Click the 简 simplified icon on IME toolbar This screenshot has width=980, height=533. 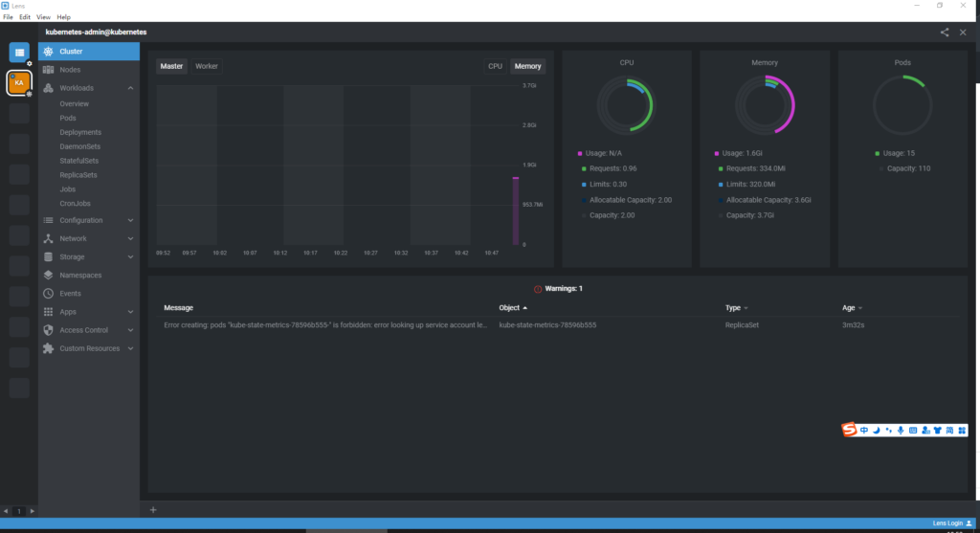[950, 431]
